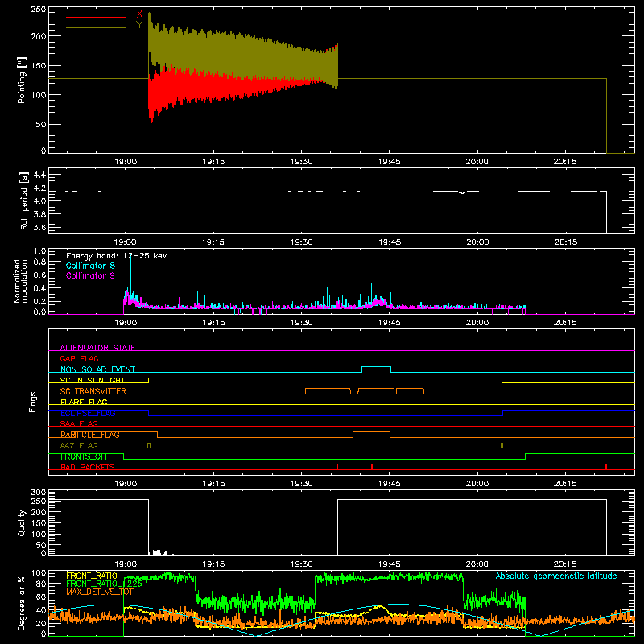
Task: Select the red 'X' legend label
Action: (x=139, y=14)
